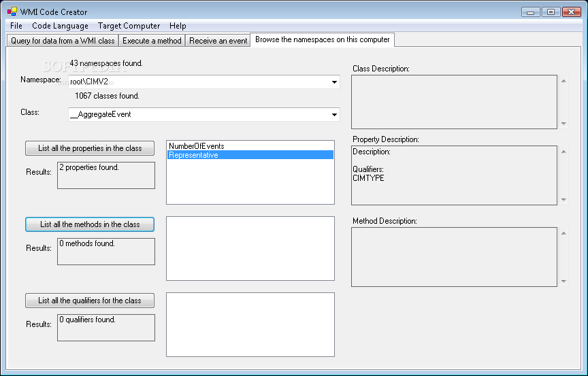Select NumberOfEvents in the properties list
The width and height of the screenshot is (588, 376).
pyautogui.click(x=250, y=146)
